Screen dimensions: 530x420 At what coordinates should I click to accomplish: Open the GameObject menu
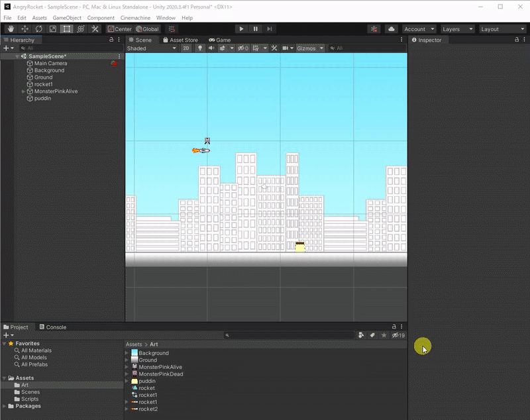[67, 18]
